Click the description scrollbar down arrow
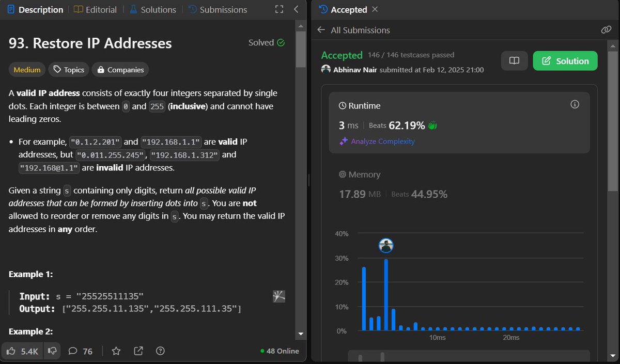Screen dimensions: 620x364 [301, 335]
